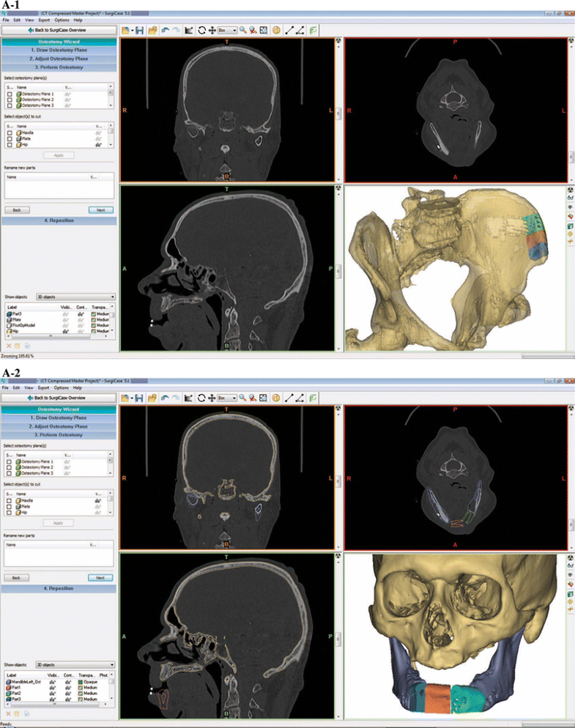
Task: Click Back to SurgiCase Overview in A-1
Action: pos(59,30)
